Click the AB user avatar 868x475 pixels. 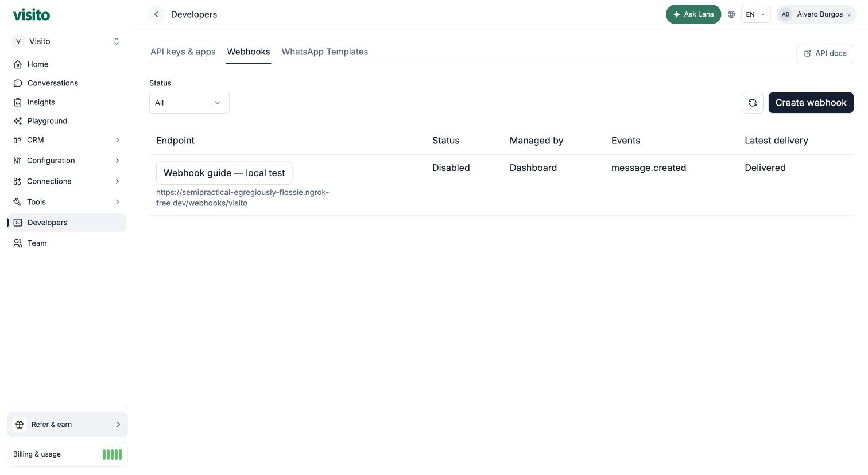coord(786,14)
